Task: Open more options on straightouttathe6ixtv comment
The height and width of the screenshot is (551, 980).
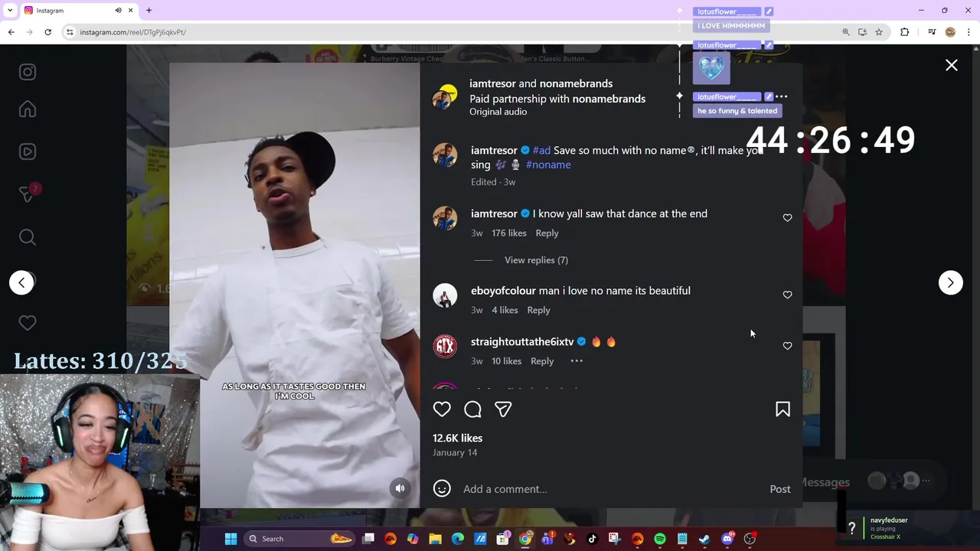Action: (x=577, y=361)
